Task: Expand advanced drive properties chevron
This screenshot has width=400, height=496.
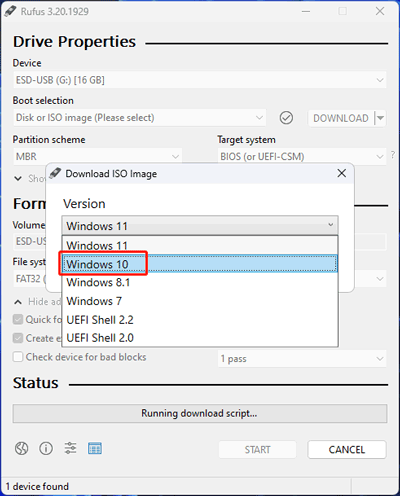Action: (18, 179)
